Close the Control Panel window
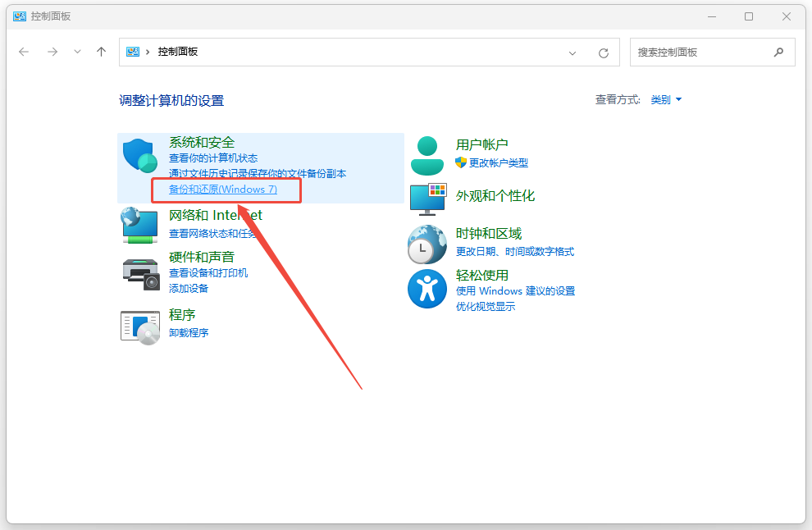This screenshot has width=812, height=530. pyautogui.click(x=786, y=16)
